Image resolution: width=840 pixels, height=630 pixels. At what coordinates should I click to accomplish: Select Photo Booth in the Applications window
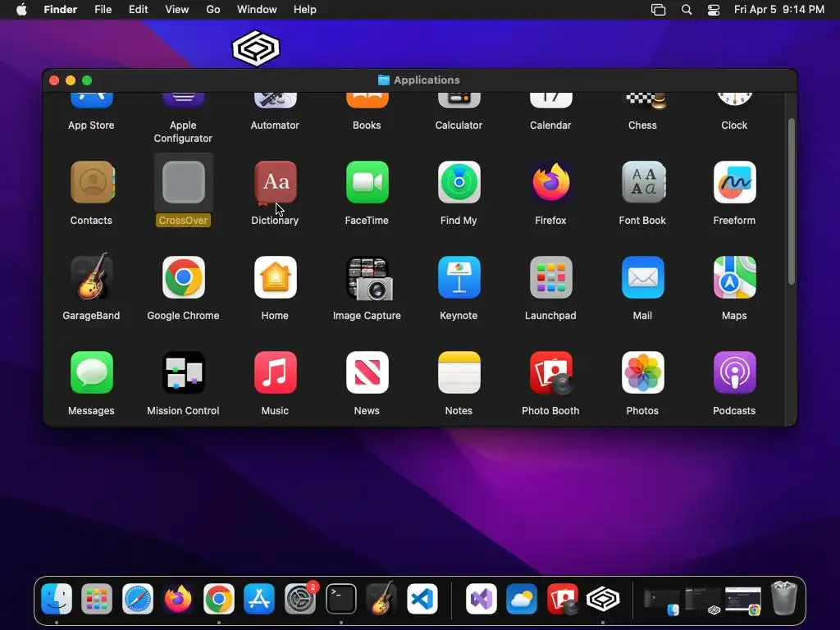(x=550, y=373)
